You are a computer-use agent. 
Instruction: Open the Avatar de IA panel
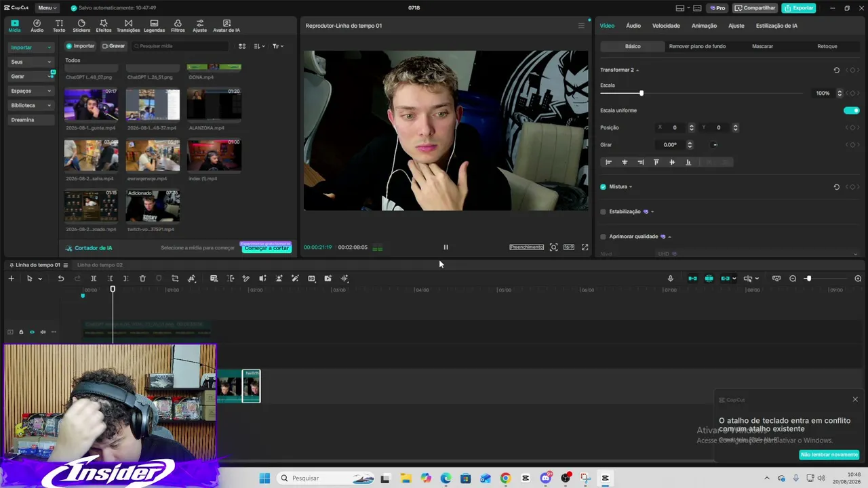(226, 26)
